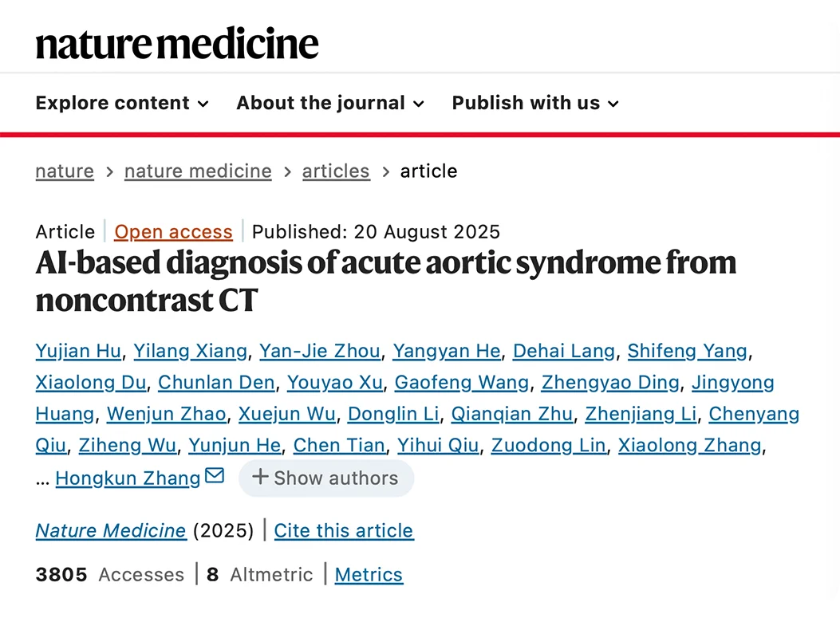Click the Open access link

(173, 232)
